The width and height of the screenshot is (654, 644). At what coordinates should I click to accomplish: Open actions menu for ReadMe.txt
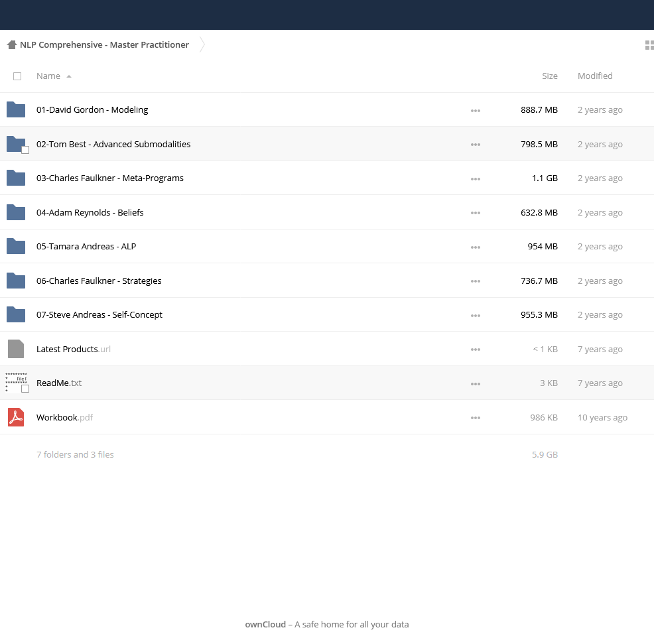476,384
